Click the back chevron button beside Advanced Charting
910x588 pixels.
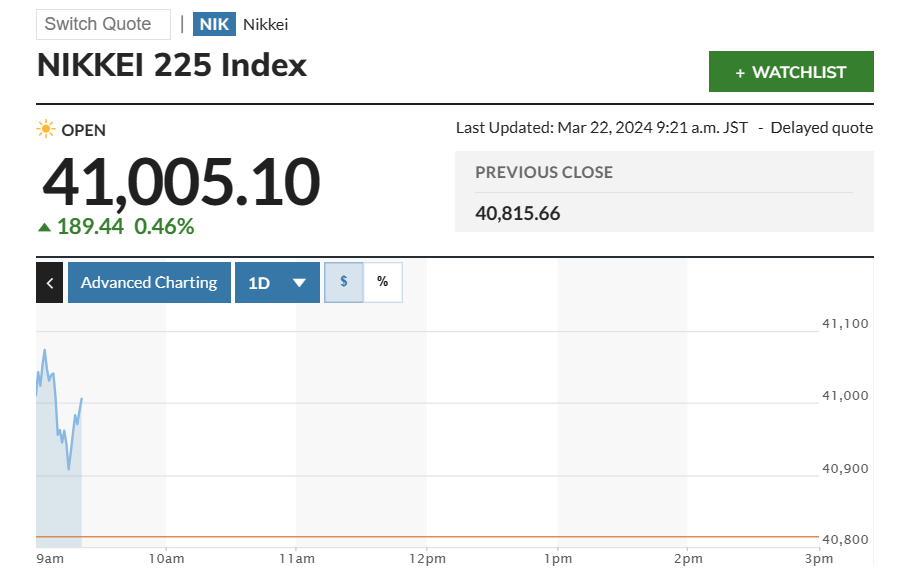pos(49,283)
